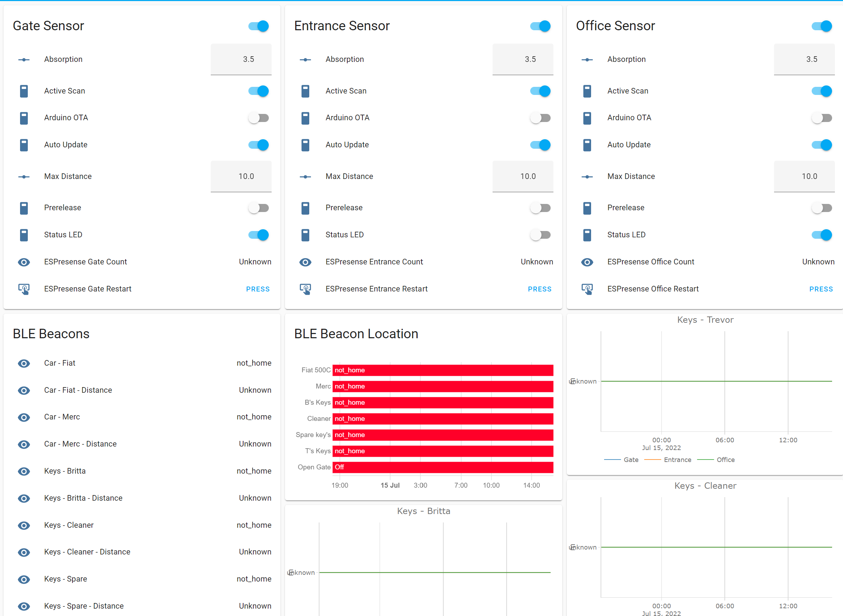Click the Max Distance icon in Office Sensor
This screenshot has width=843, height=616.
(587, 177)
